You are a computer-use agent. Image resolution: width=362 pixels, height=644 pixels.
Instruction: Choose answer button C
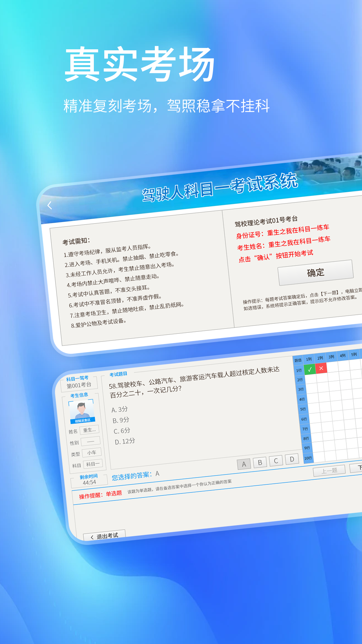(x=276, y=461)
